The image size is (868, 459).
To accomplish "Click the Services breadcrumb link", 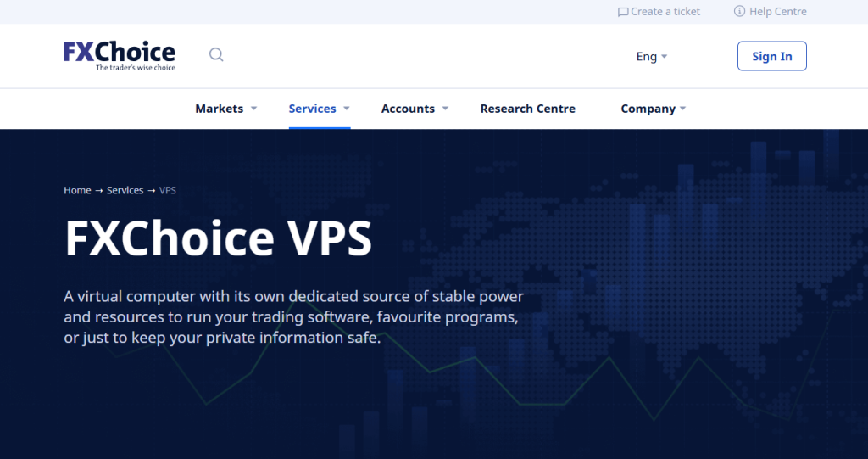I will pos(125,190).
